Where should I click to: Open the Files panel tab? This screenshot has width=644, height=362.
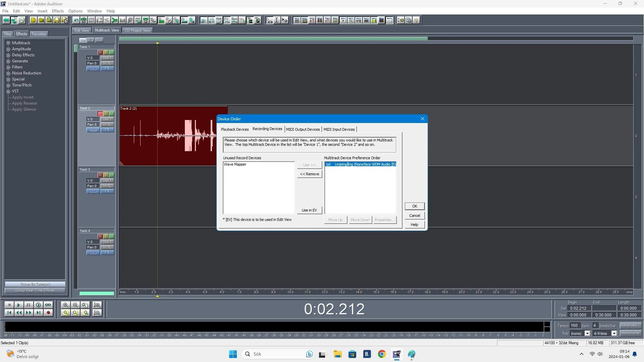click(x=8, y=34)
